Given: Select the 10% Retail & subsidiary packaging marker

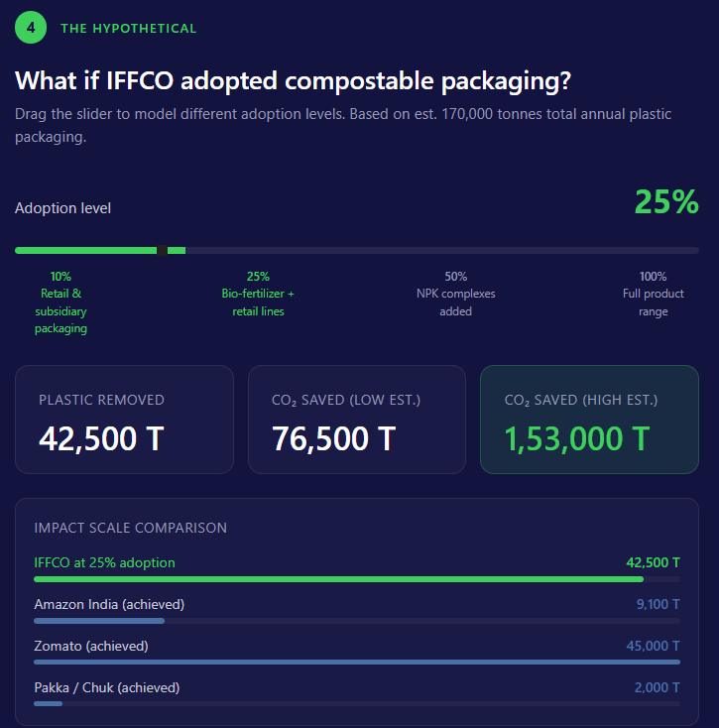Looking at the screenshot, I should pyautogui.click(x=60, y=302).
